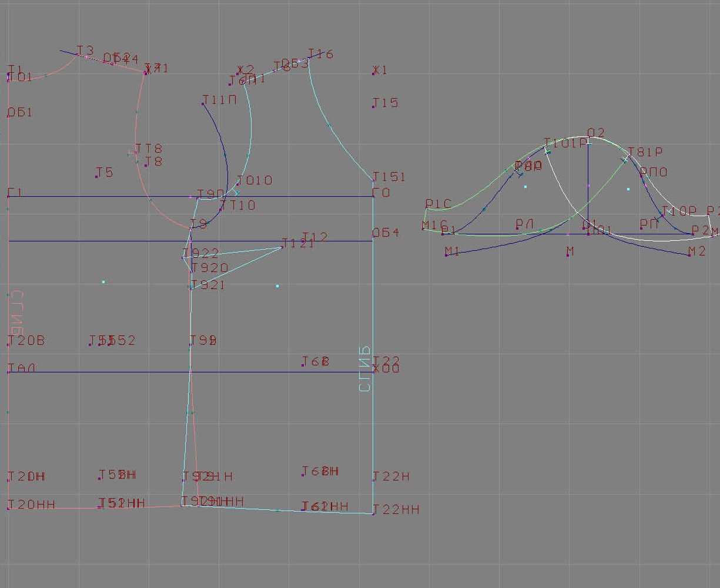Image resolution: width=720 pixels, height=588 pixels.
Task: Click the T010 armhole point
Action: [237, 184]
